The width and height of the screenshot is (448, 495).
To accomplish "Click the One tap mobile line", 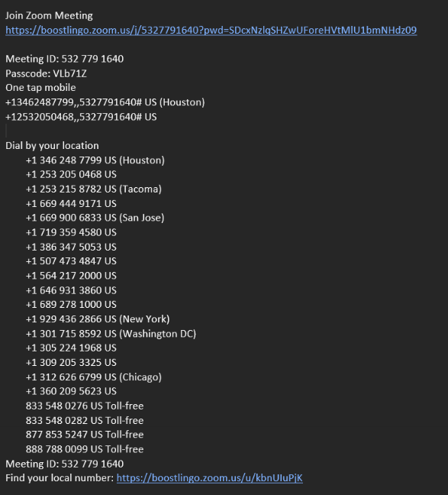I will (x=40, y=87).
